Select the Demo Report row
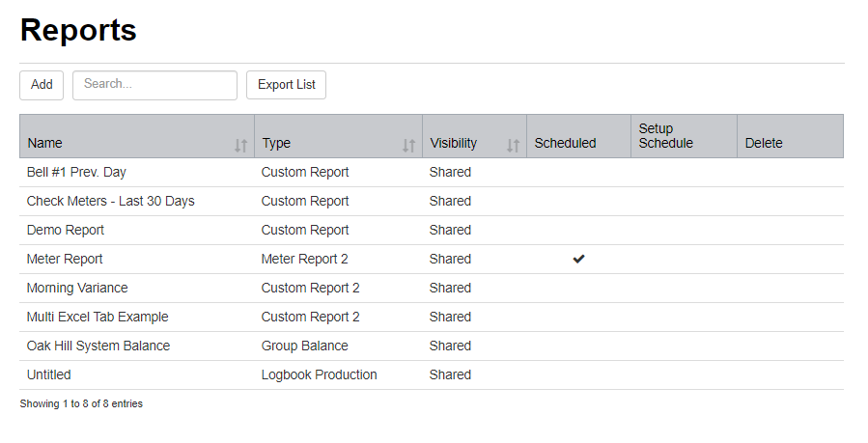This screenshot has width=868, height=443. click(x=66, y=230)
